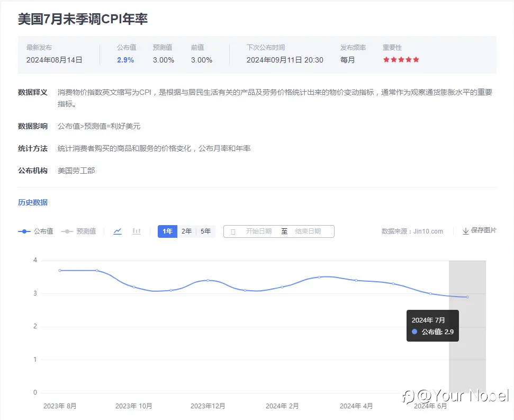Click the page title 美国7月未季调CPI年率

[x=83, y=19]
